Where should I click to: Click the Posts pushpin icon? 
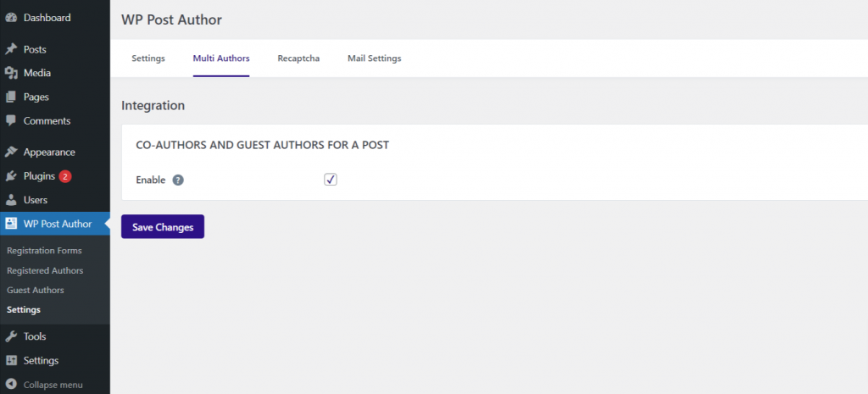pyautogui.click(x=10, y=49)
